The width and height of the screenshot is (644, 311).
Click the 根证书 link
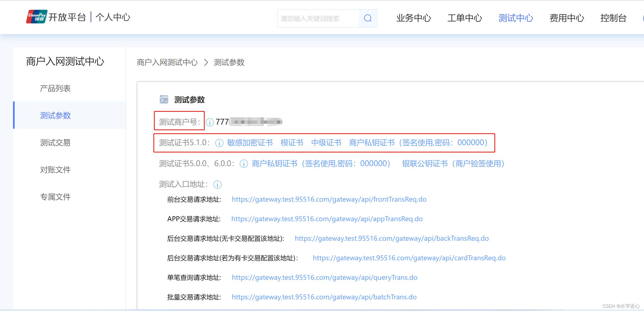click(292, 143)
